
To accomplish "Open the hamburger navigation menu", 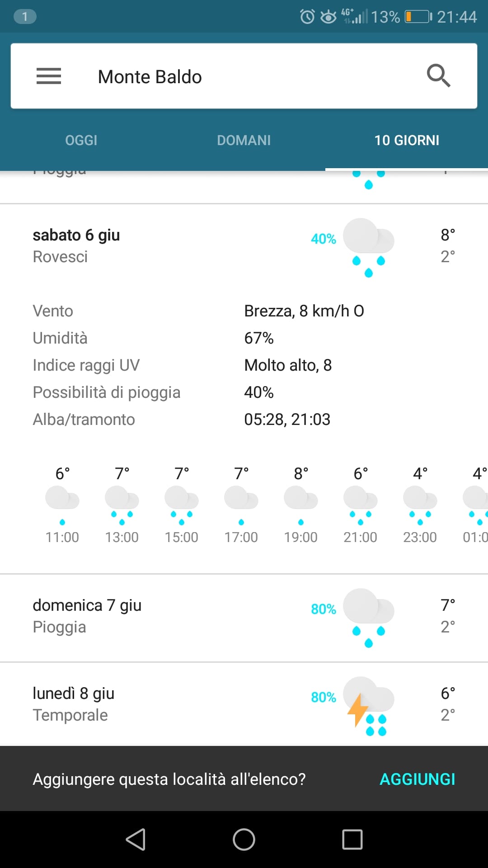I will [x=49, y=76].
